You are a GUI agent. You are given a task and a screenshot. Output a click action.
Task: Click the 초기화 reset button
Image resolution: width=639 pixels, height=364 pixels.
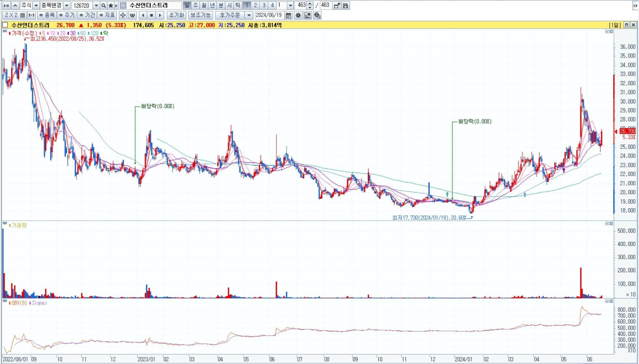click(x=176, y=15)
